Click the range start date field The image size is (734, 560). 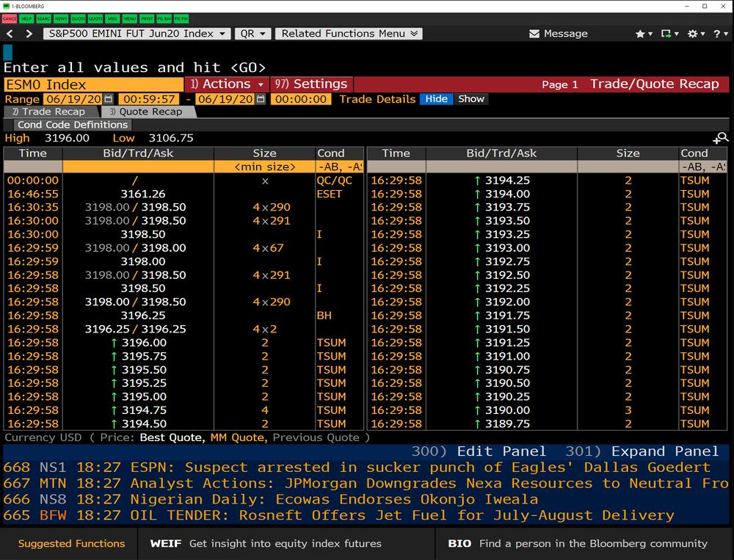click(x=73, y=99)
